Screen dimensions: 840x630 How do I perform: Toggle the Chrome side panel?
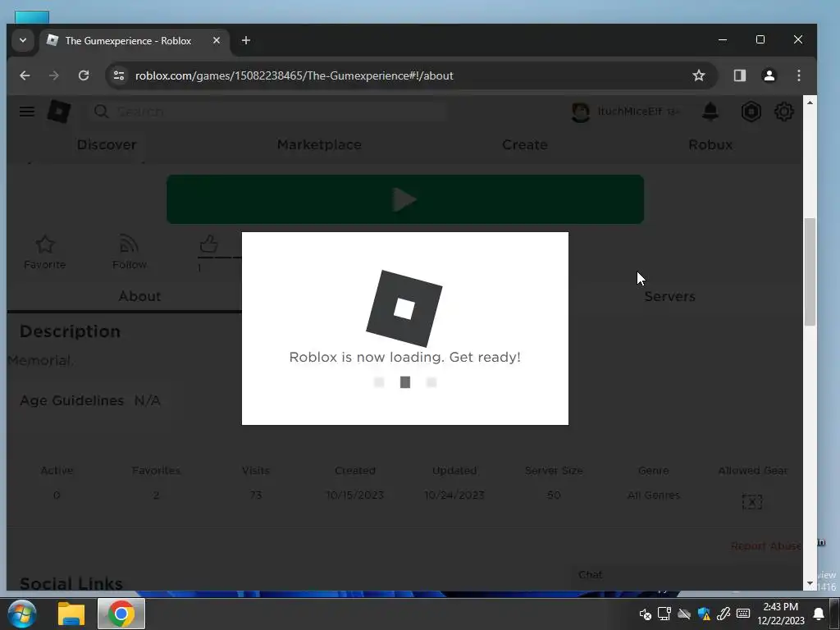click(740, 75)
